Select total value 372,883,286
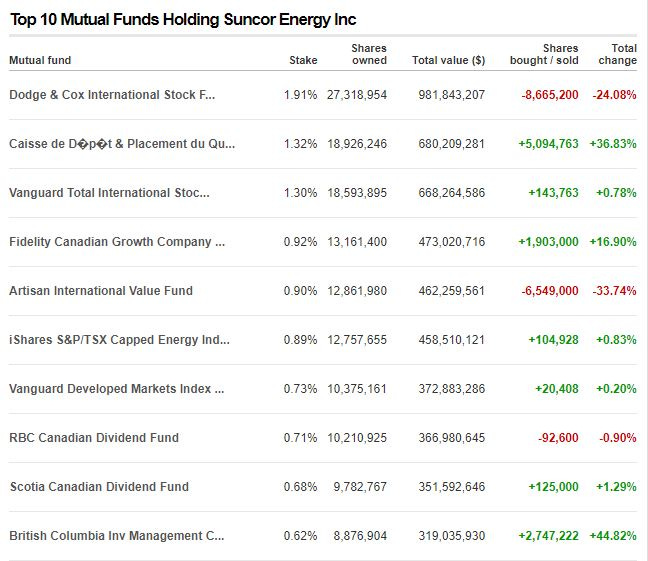 [x=451, y=389]
